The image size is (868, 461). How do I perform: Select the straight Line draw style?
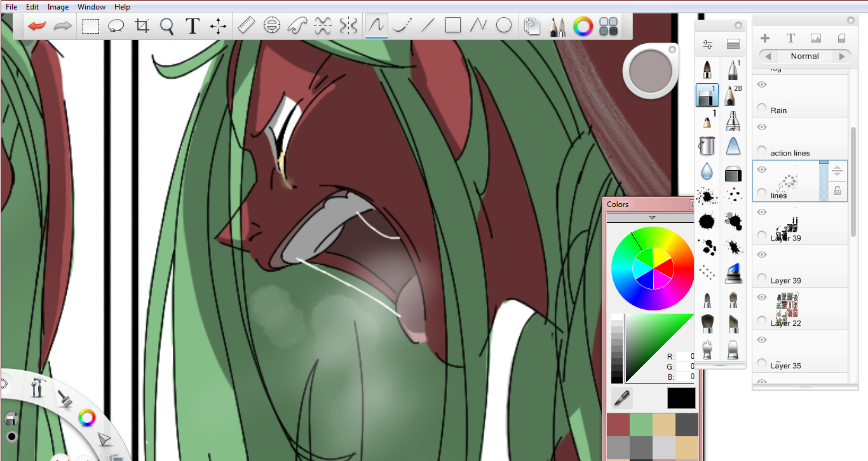pos(428,26)
